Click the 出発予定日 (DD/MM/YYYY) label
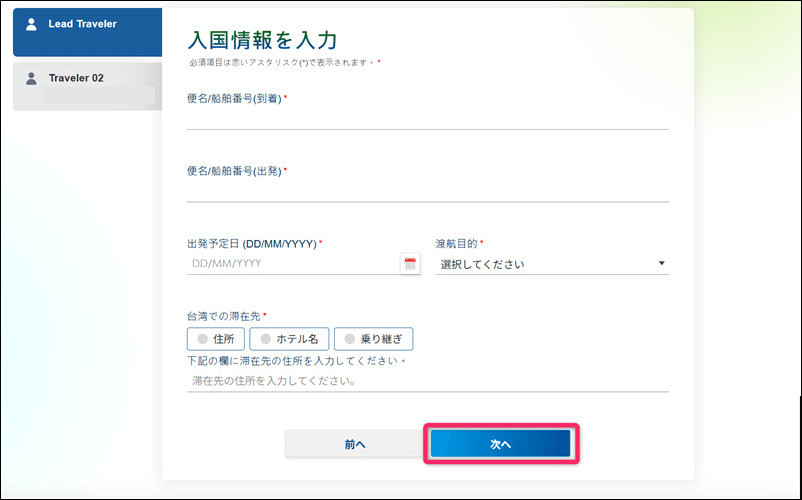This screenshot has width=802, height=500. click(x=252, y=244)
